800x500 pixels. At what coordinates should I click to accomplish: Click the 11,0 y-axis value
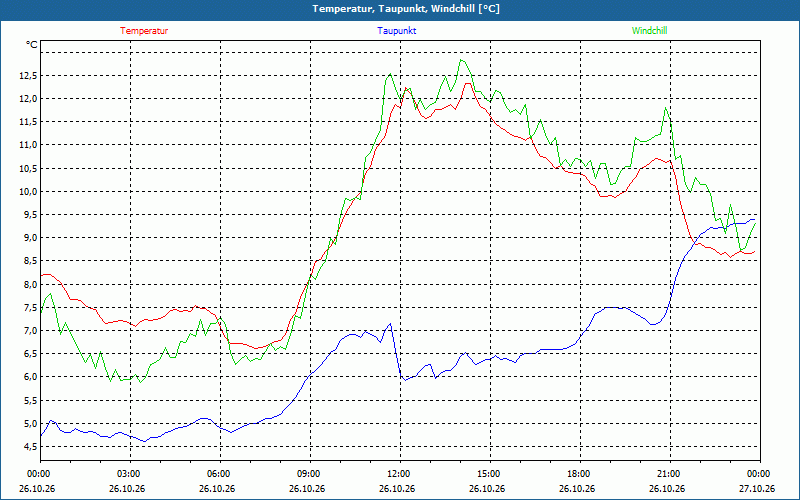point(28,145)
